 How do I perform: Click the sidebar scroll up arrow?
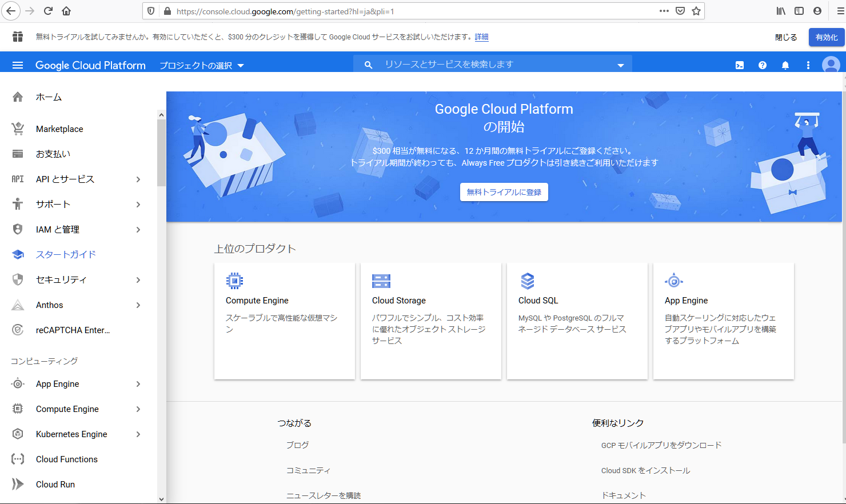(x=161, y=115)
